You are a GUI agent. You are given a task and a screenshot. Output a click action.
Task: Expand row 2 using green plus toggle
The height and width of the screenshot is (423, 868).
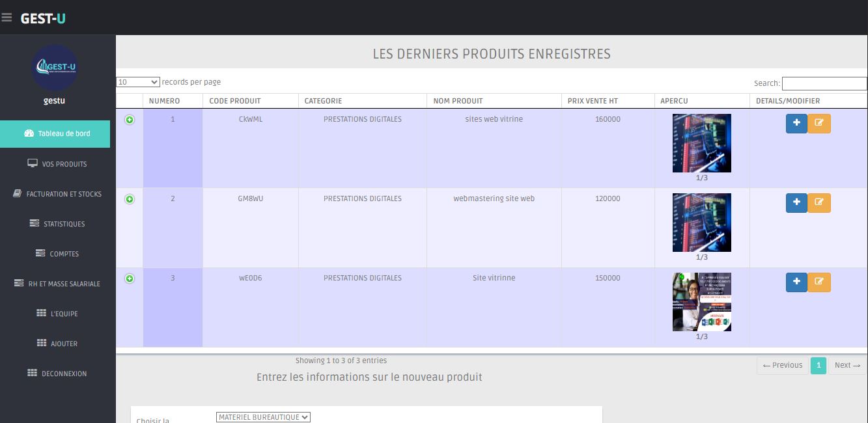click(x=130, y=199)
